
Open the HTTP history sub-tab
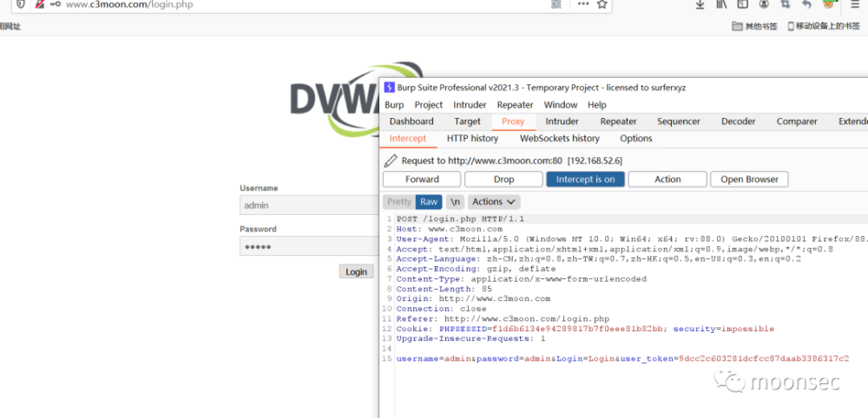472,139
